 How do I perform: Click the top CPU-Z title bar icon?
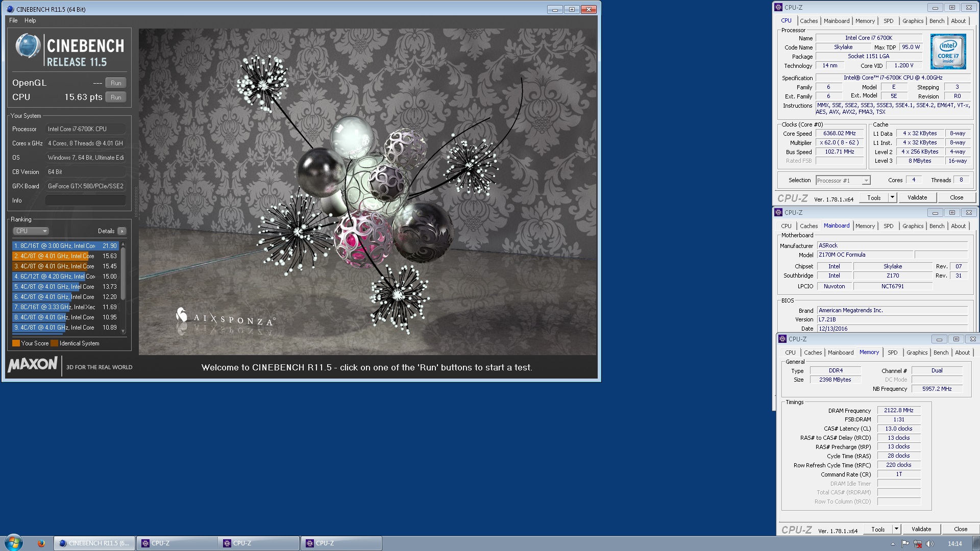click(x=778, y=7)
